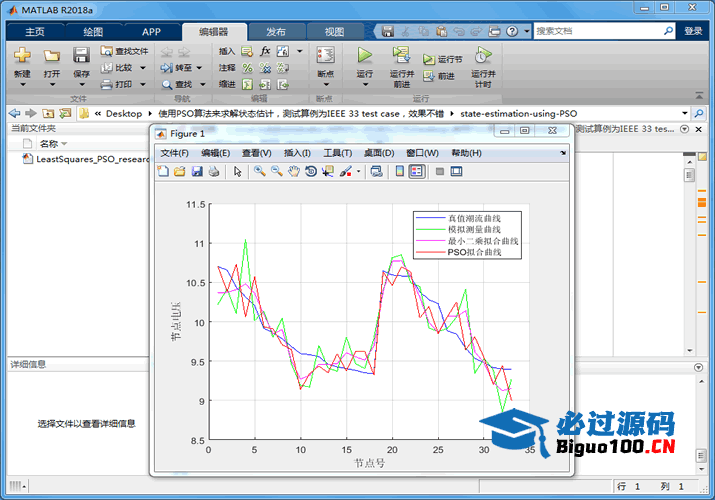715x500 pixels.
Task: Click 运行并前进 run and advance icon
Action: pos(401,55)
